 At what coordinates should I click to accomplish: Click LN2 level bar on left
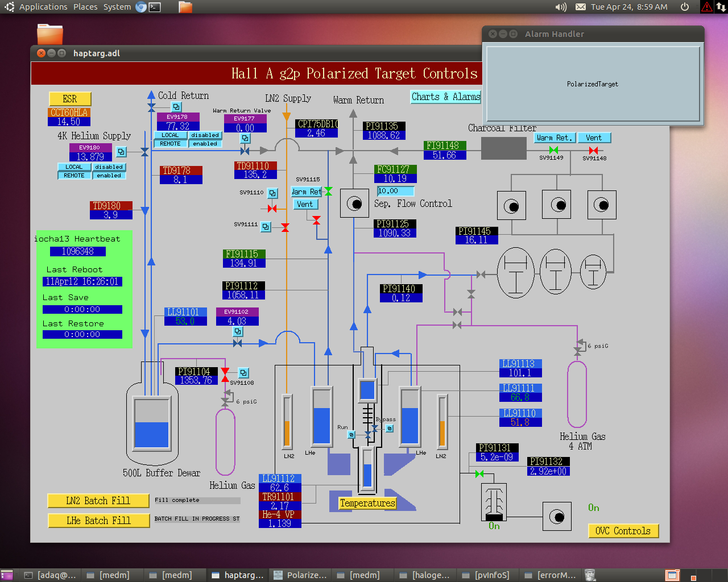point(287,421)
